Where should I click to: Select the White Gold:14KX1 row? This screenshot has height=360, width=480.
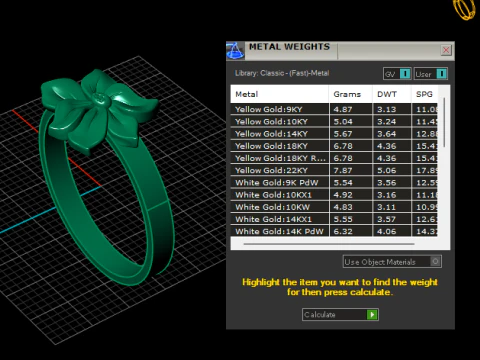(334, 219)
